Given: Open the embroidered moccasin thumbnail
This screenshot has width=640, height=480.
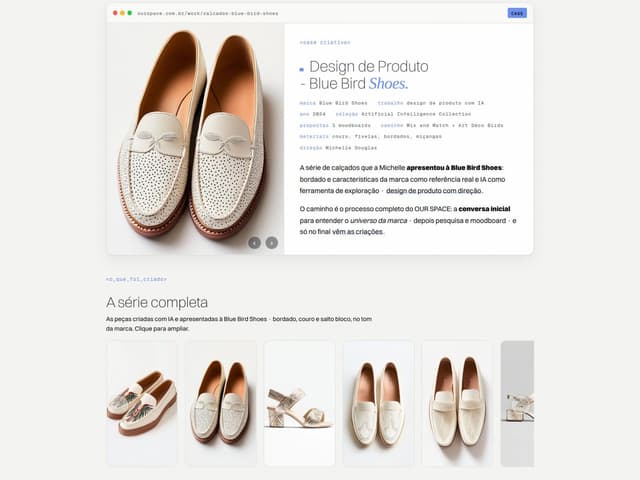Looking at the screenshot, I should tap(142, 403).
